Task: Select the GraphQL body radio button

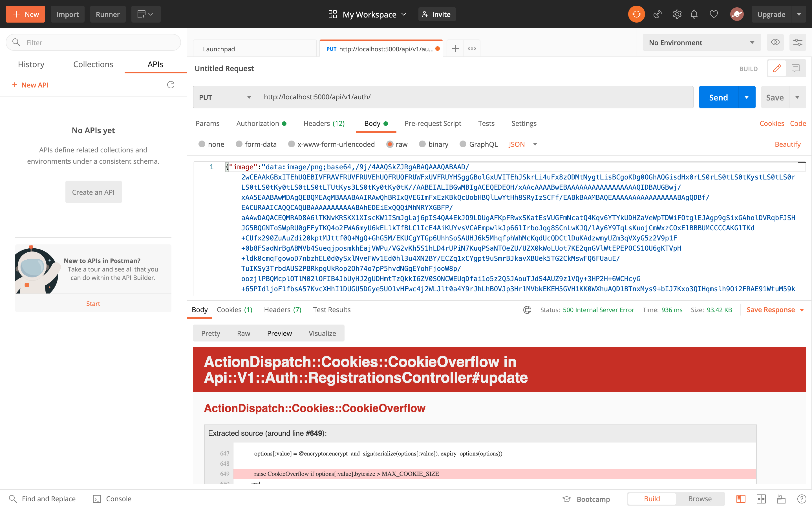Action: pos(463,144)
